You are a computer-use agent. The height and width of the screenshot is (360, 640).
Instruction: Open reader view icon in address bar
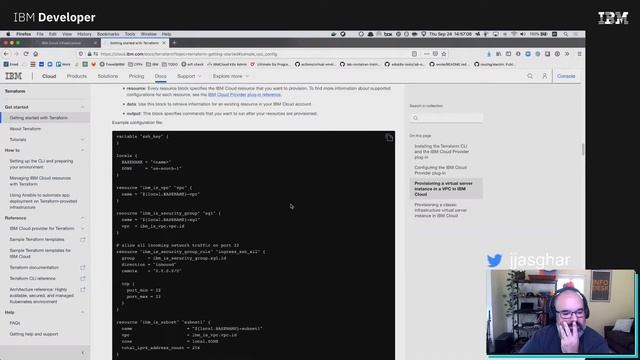point(414,54)
